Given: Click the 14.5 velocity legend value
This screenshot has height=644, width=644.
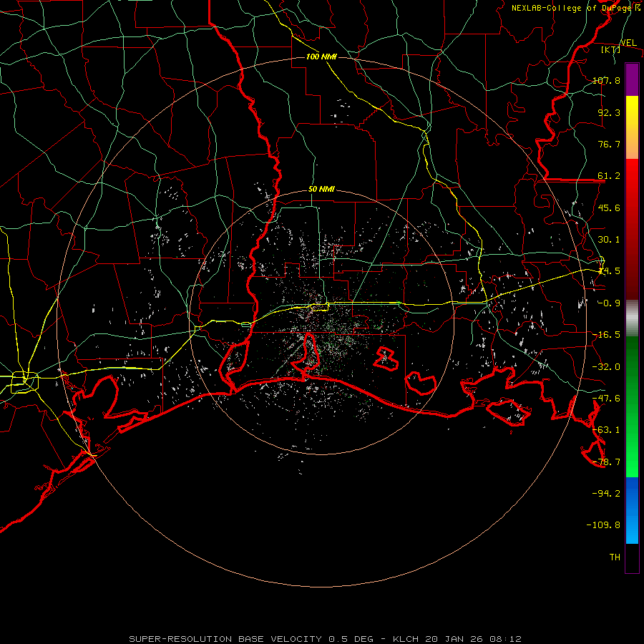Looking at the screenshot, I should point(609,271).
